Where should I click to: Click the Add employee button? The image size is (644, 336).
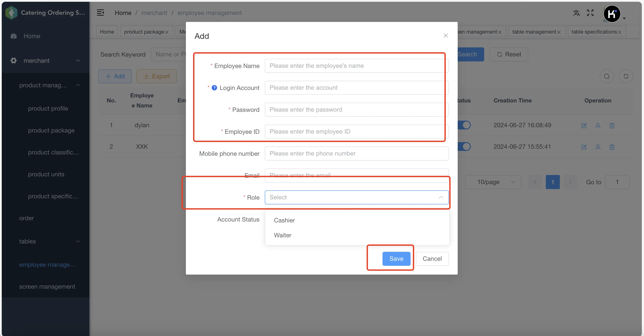coord(115,76)
